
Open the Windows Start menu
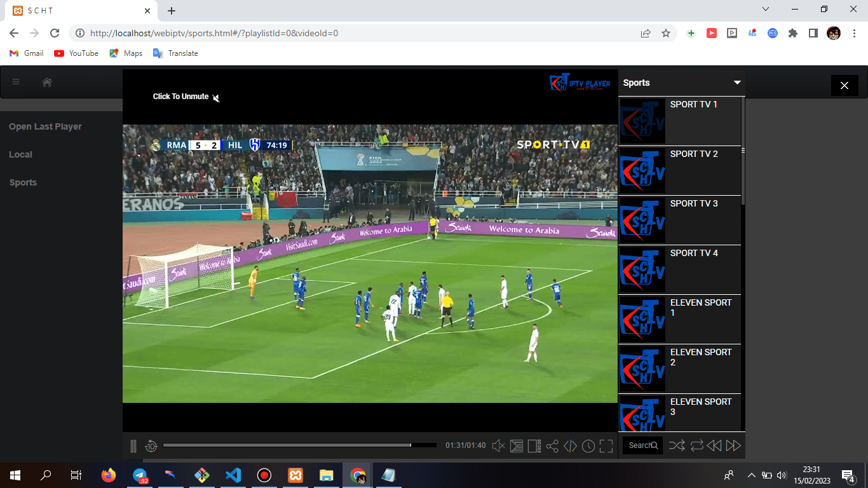(x=15, y=475)
